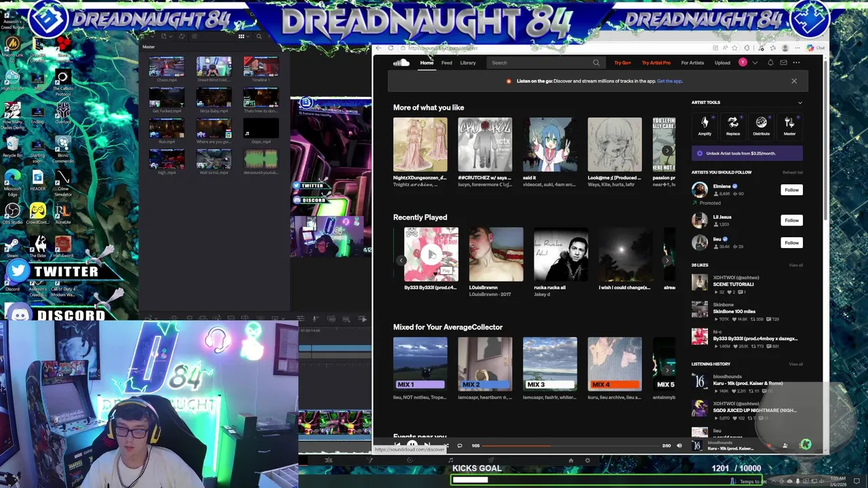This screenshot has width=868, height=488.
Task: Select the Replace artist tool
Action: pos(733,125)
